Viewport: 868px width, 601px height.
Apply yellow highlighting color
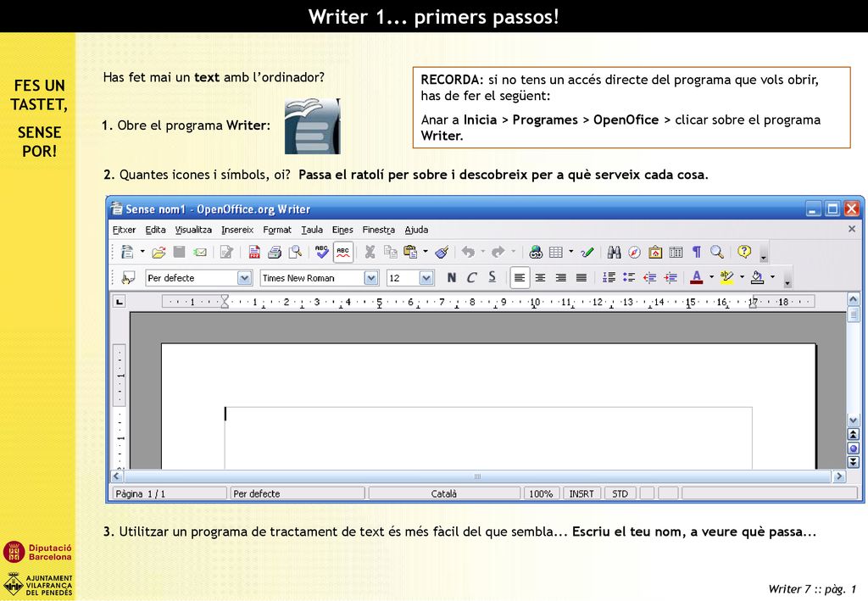coord(727,278)
